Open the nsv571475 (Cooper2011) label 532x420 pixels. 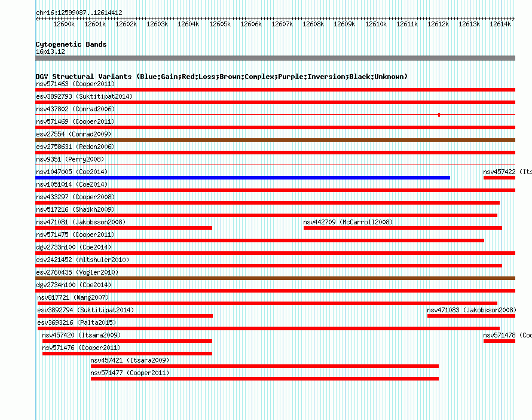[75, 235]
